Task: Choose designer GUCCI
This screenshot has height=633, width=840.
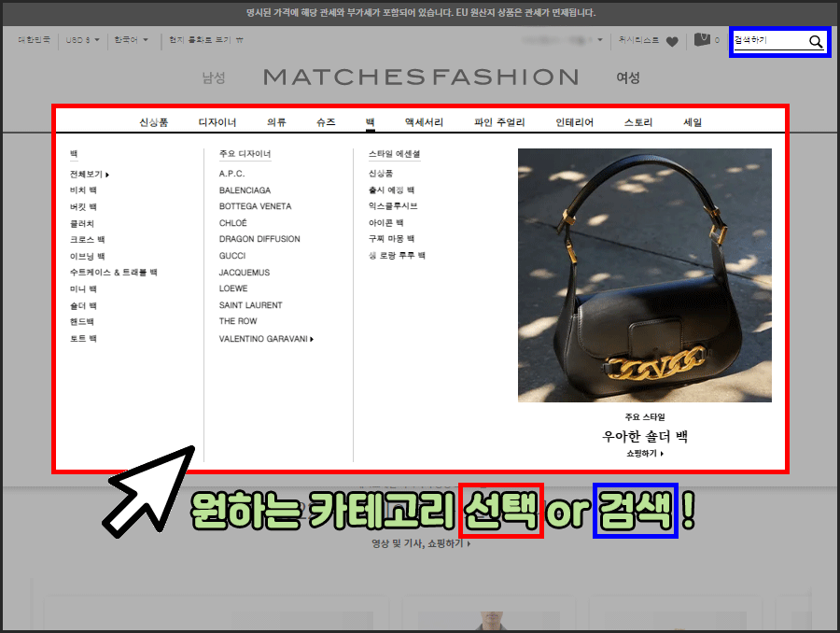Action: pyautogui.click(x=232, y=256)
